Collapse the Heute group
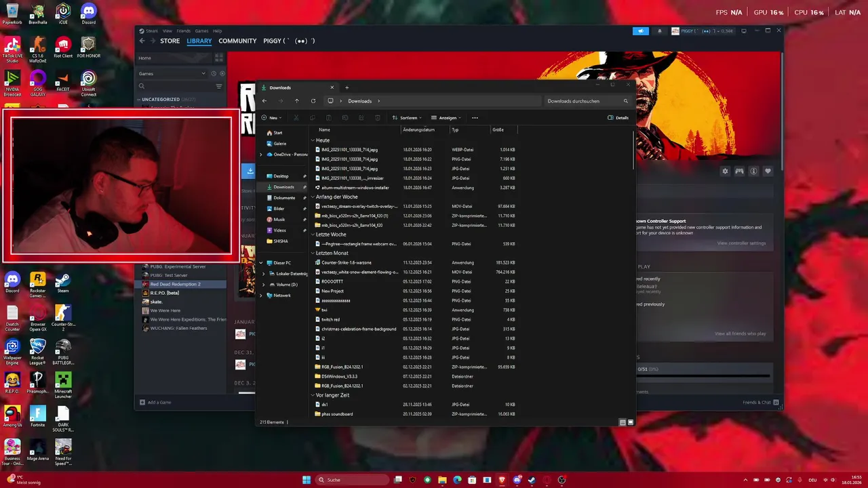Viewport: 868px width, 488px height. (x=313, y=140)
